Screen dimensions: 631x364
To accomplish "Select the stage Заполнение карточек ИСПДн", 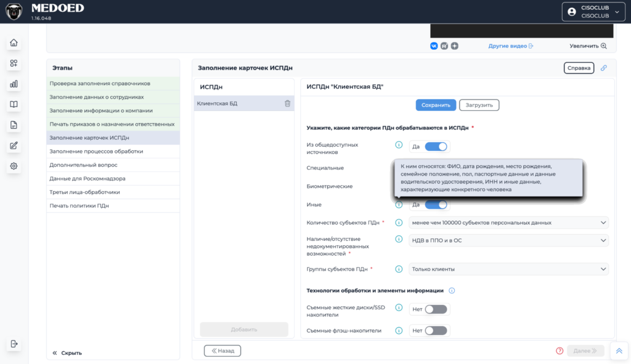I will pos(113,137).
